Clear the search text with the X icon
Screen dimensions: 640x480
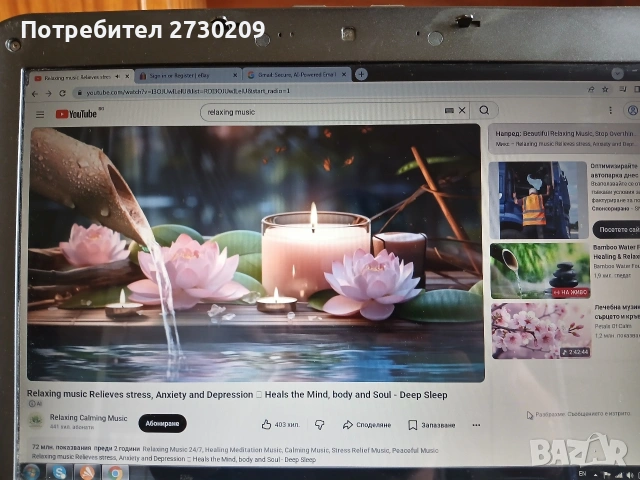(462, 110)
